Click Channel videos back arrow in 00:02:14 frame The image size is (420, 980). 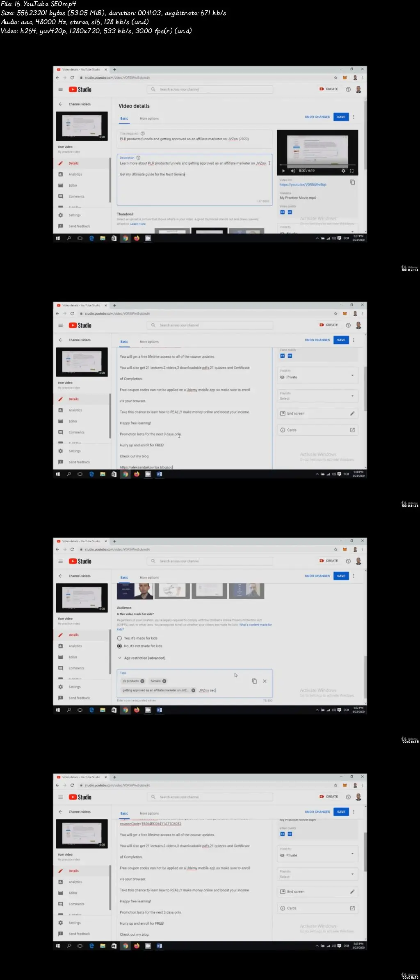[x=60, y=104]
